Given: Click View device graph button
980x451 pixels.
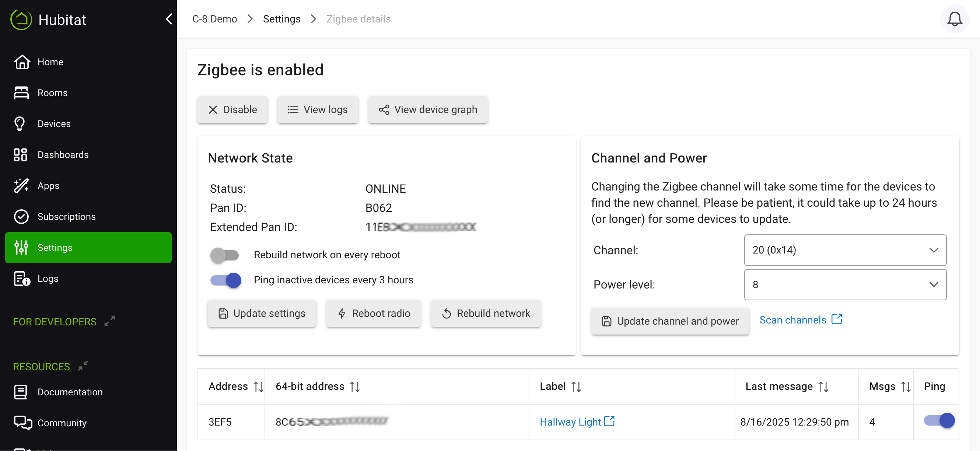Looking at the screenshot, I should [x=428, y=109].
